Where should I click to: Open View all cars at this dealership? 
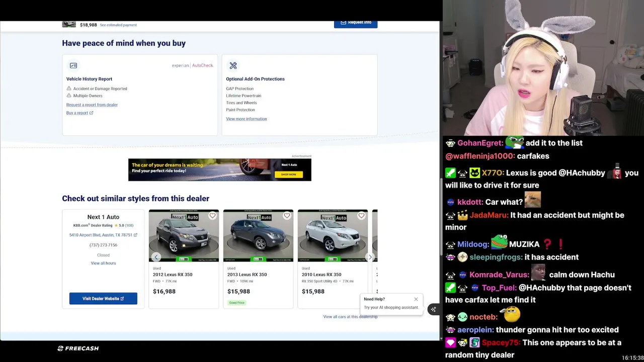(x=350, y=317)
